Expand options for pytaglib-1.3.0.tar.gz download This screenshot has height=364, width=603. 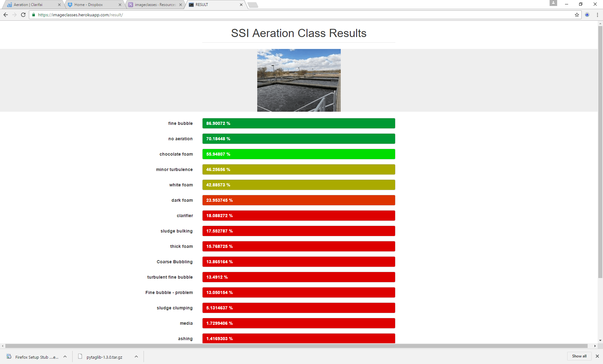(136, 357)
